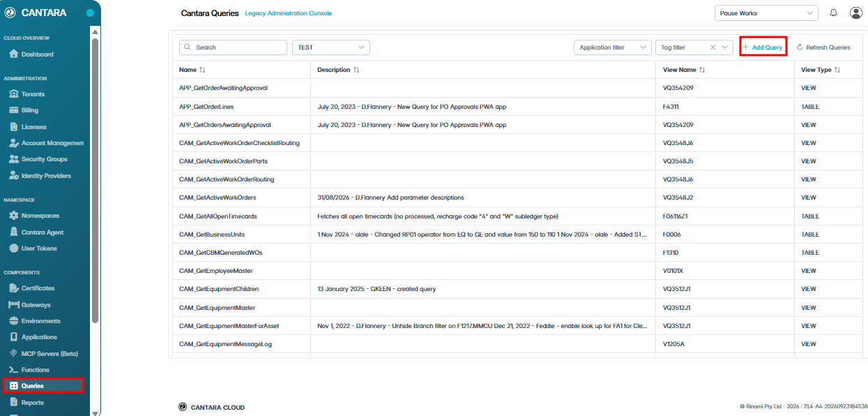868x416 pixels.
Task: Expand the Pause Works dropdown
Action: [x=766, y=13]
